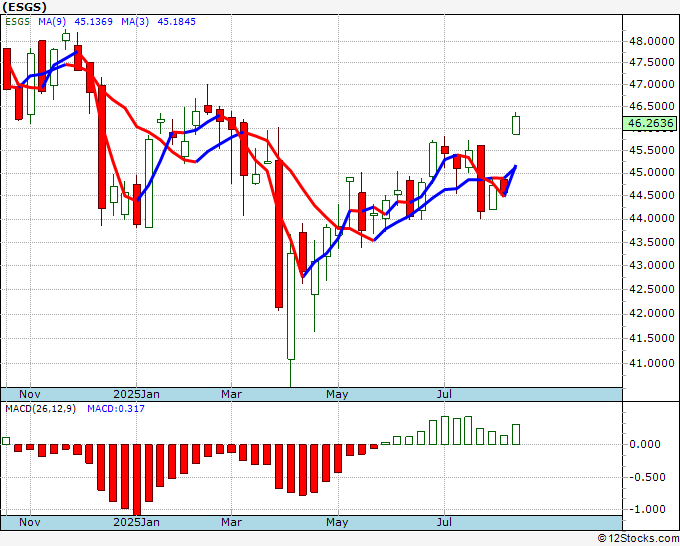Click the 45.0000 price axis label

click(x=651, y=173)
